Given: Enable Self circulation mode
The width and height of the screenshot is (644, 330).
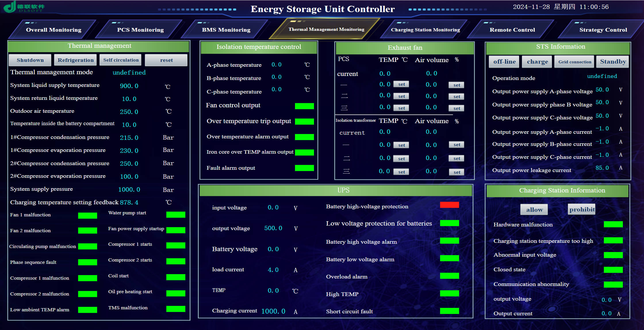Looking at the screenshot, I should 121,60.
